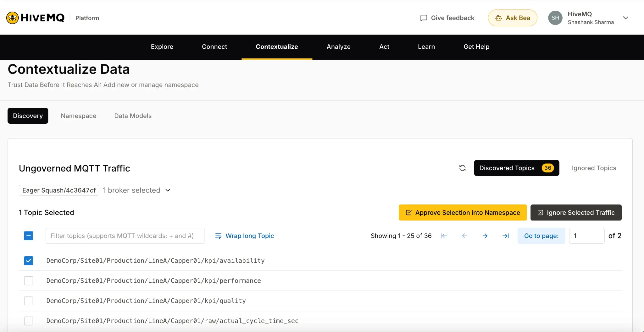This screenshot has width=644, height=332.
Task: Click the SH user avatar
Action: (x=555, y=18)
